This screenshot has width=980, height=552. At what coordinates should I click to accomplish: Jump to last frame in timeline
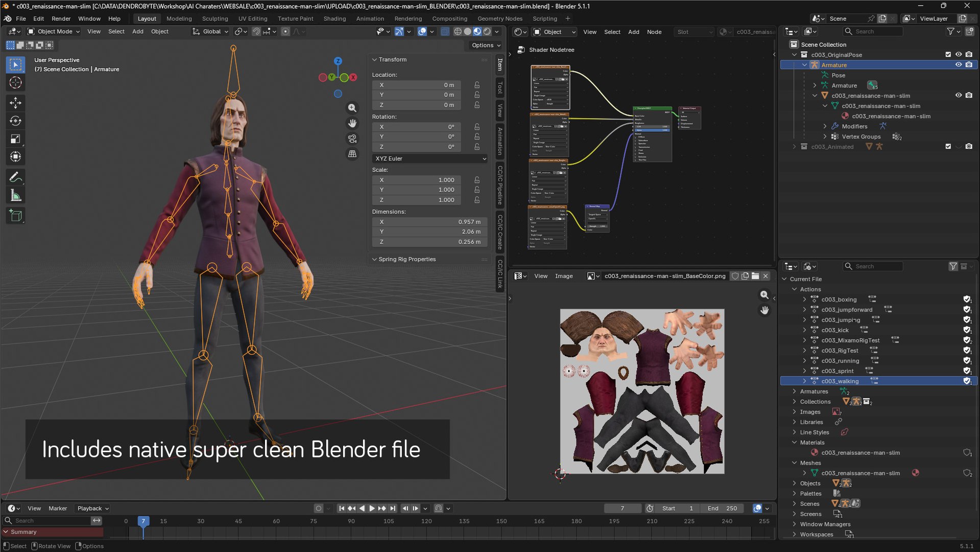[392, 509]
